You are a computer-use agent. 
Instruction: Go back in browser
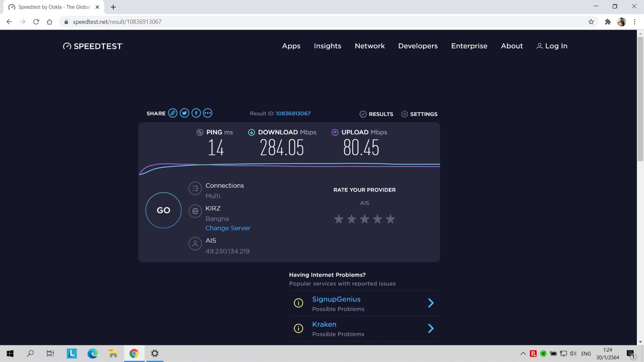coord(9,22)
